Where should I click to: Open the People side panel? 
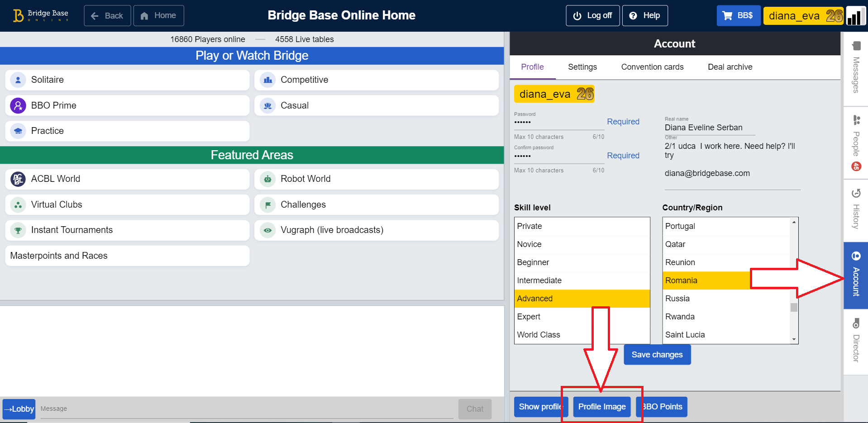[856, 143]
